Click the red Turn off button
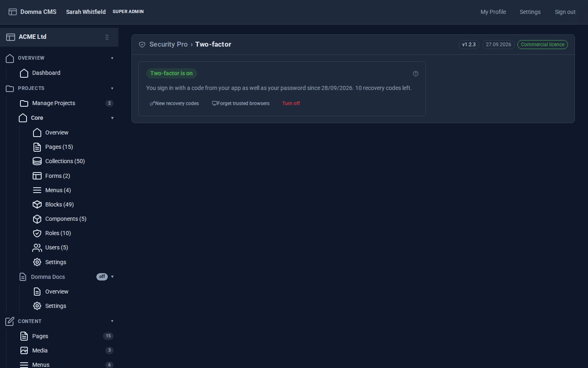This screenshot has height=368, width=588. click(291, 103)
